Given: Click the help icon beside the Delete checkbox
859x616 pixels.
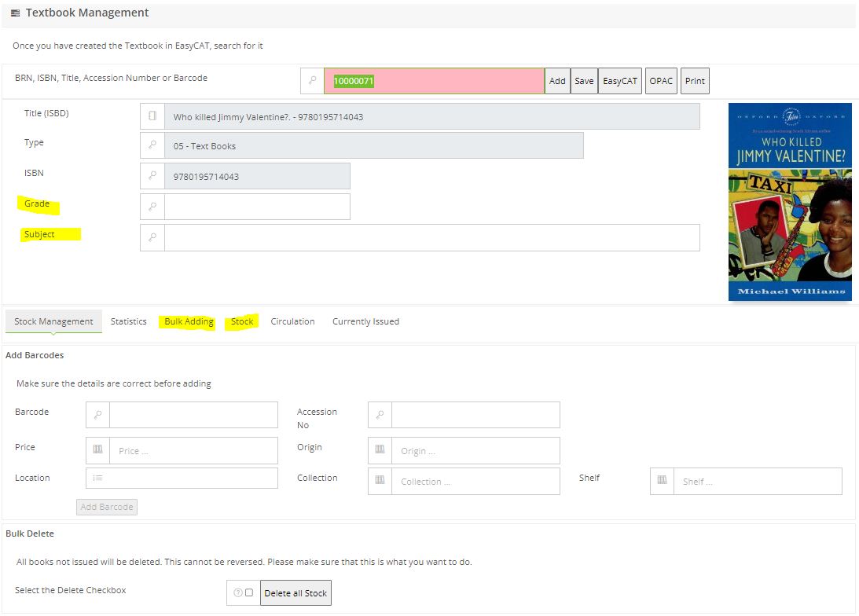Looking at the screenshot, I should pos(237,592).
